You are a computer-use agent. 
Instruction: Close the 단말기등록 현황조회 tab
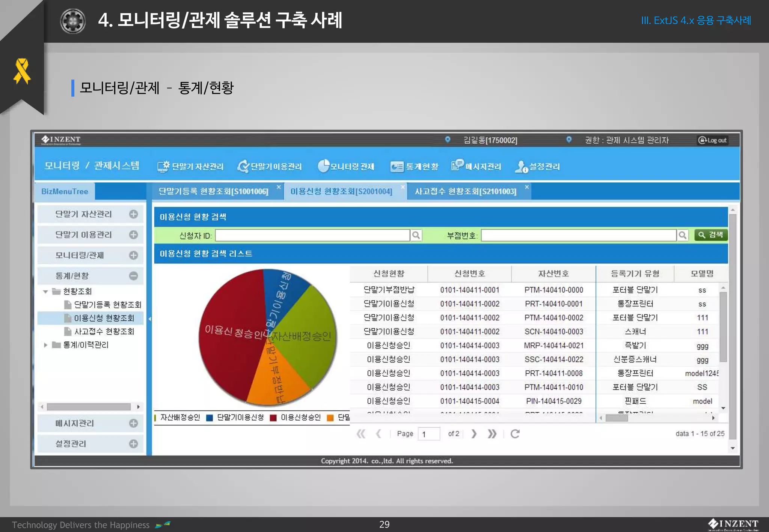279,187
